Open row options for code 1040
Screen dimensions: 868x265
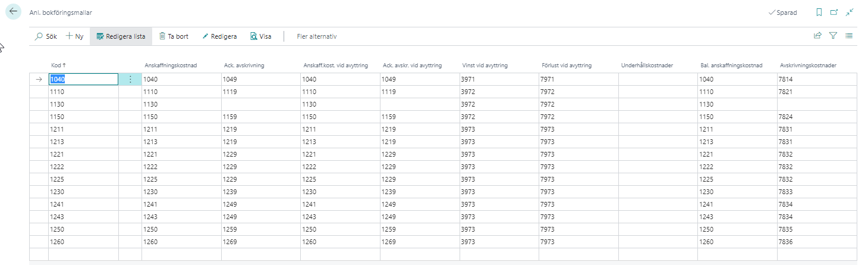pos(130,79)
